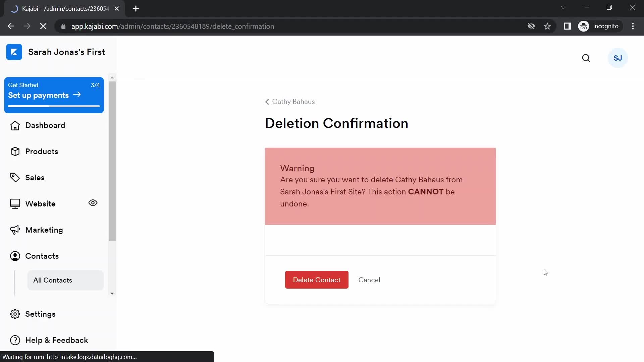Click the sidebar scrollbar up arrow

coord(112,77)
